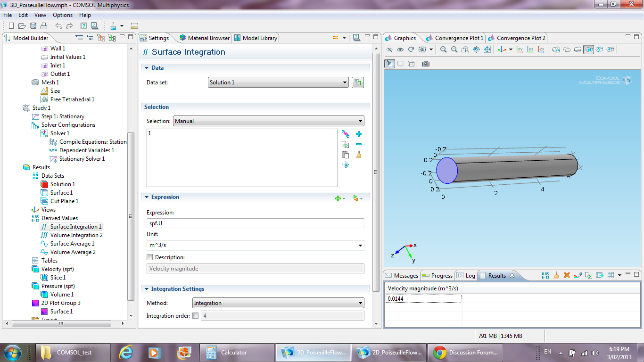Click the Expression field containing spf.U

[256, 223]
